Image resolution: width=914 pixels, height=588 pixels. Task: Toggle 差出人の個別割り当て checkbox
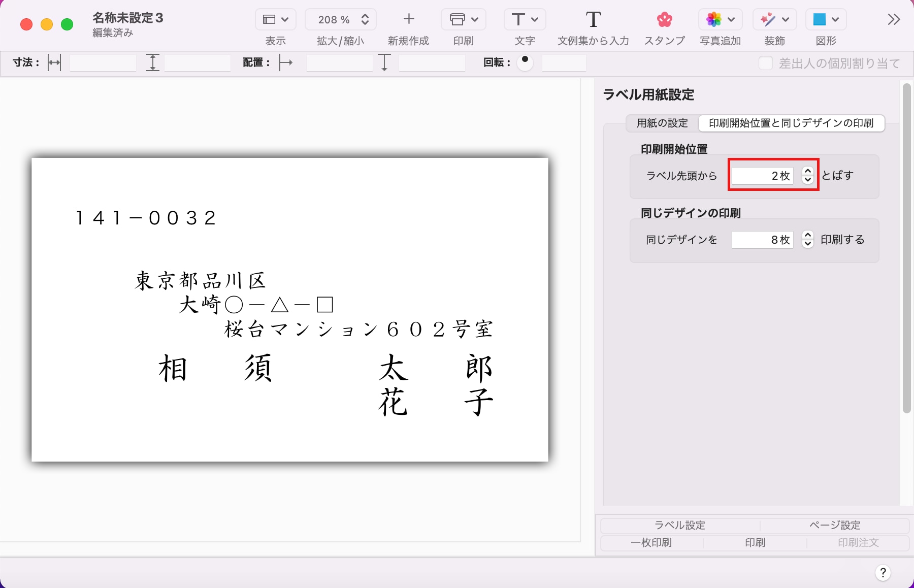click(x=766, y=63)
